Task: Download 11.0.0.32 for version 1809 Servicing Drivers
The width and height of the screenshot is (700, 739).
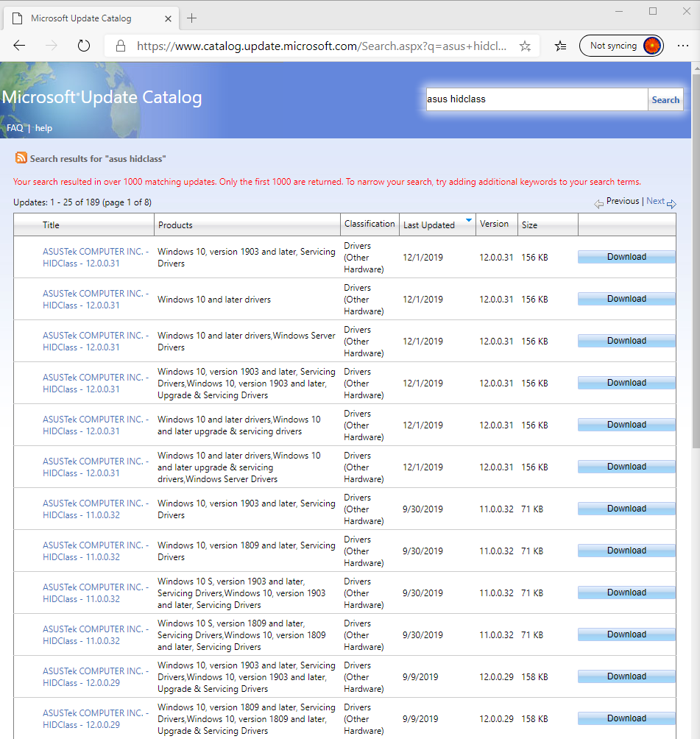Action: (x=626, y=551)
